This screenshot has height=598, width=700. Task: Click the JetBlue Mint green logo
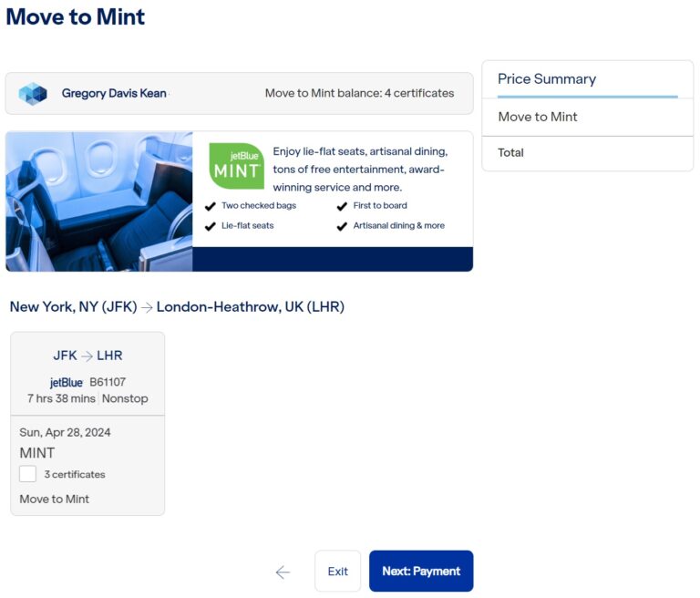tap(237, 166)
